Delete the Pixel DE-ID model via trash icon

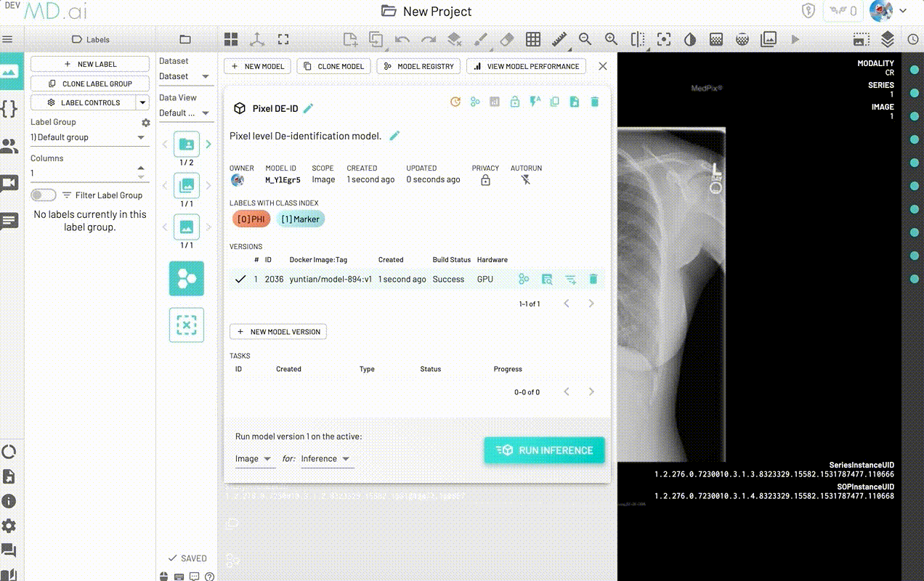click(x=594, y=102)
